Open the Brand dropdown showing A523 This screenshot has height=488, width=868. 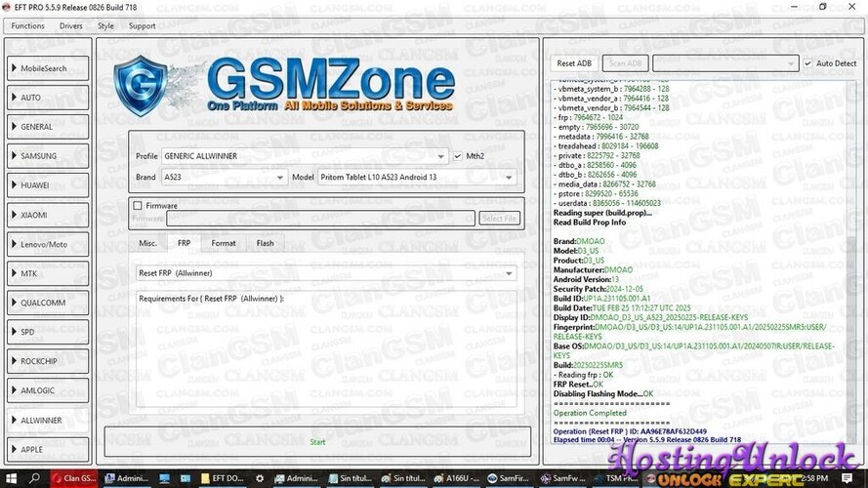pos(225,177)
